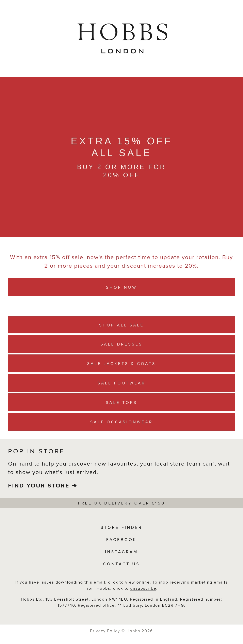
Task: Click the Hobbs London logo
Action: pyautogui.click(x=122, y=39)
